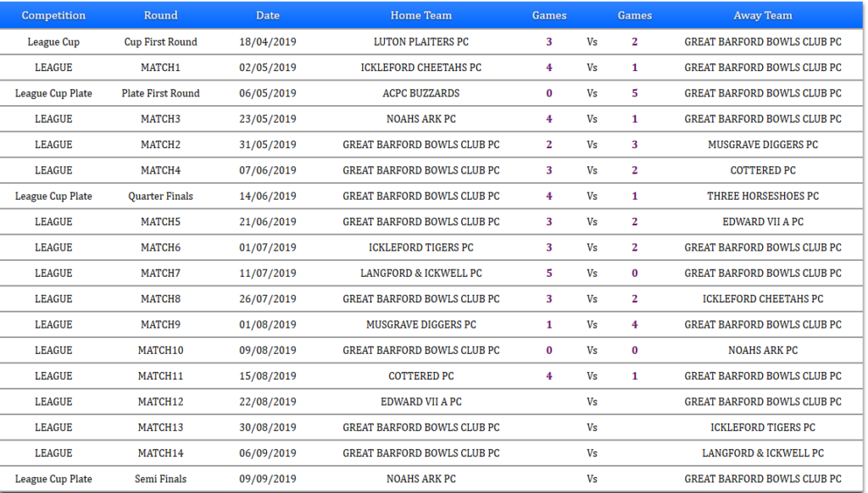Select date 09/09/2019 in Semi Finals row
Image resolution: width=868 pixels, height=493 pixels.
267,479
